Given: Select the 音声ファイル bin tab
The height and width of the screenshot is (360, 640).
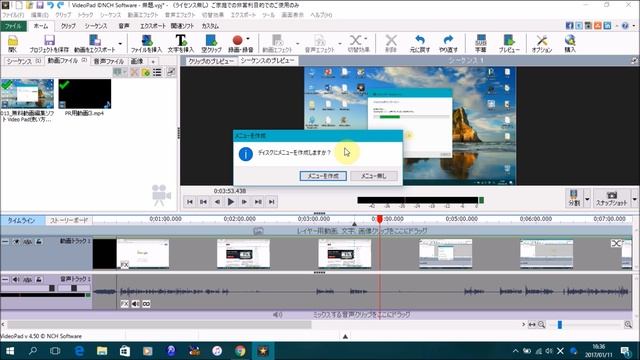Looking at the screenshot, I should 109,61.
